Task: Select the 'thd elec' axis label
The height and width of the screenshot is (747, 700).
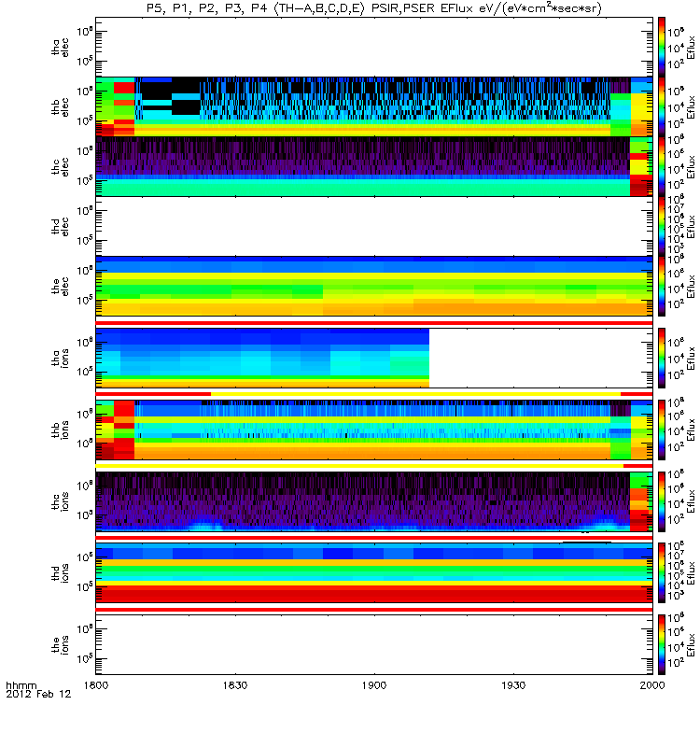Action: click(61, 227)
